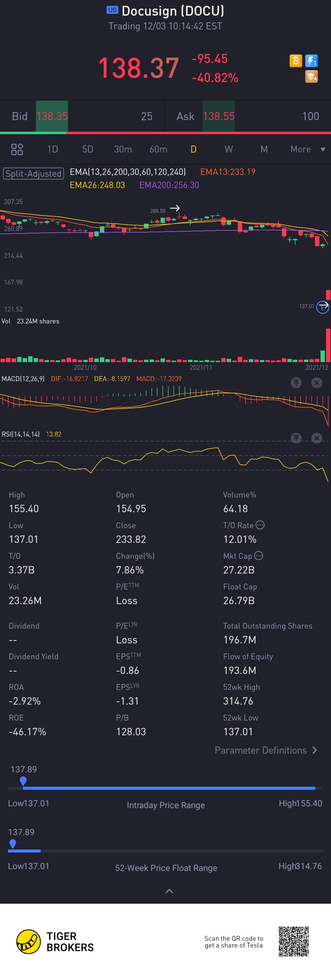Tap the circled arrow beside 137.01
The width and height of the screenshot is (331, 980).
(x=323, y=307)
